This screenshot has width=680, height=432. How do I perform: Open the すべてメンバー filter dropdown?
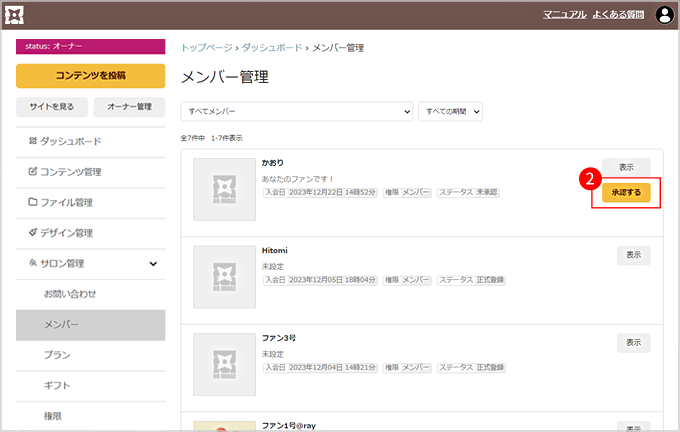pyautogui.click(x=296, y=111)
